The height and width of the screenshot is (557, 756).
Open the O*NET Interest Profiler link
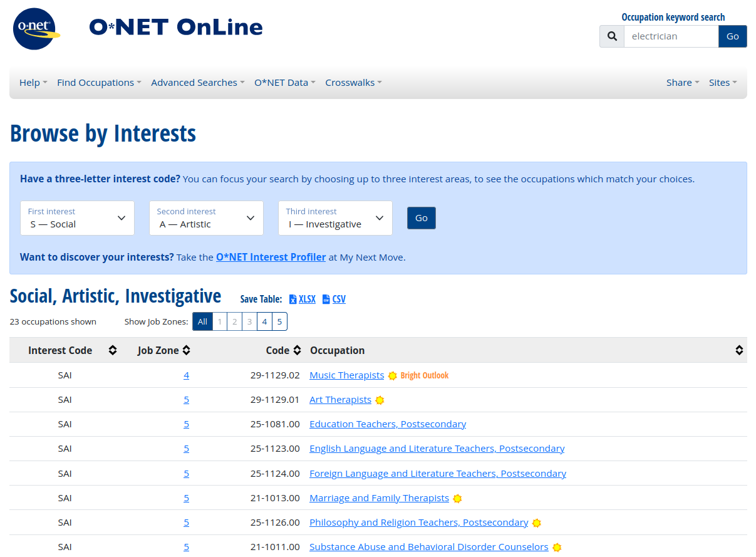tap(271, 257)
